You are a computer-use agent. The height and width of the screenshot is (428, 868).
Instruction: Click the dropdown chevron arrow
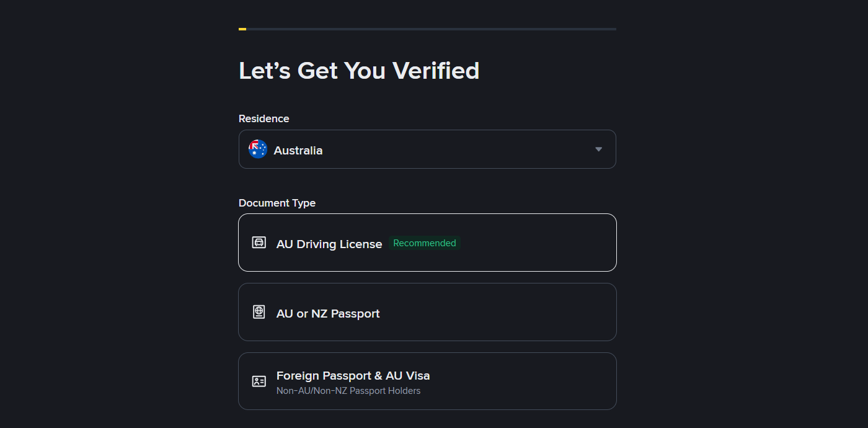point(598,149)
